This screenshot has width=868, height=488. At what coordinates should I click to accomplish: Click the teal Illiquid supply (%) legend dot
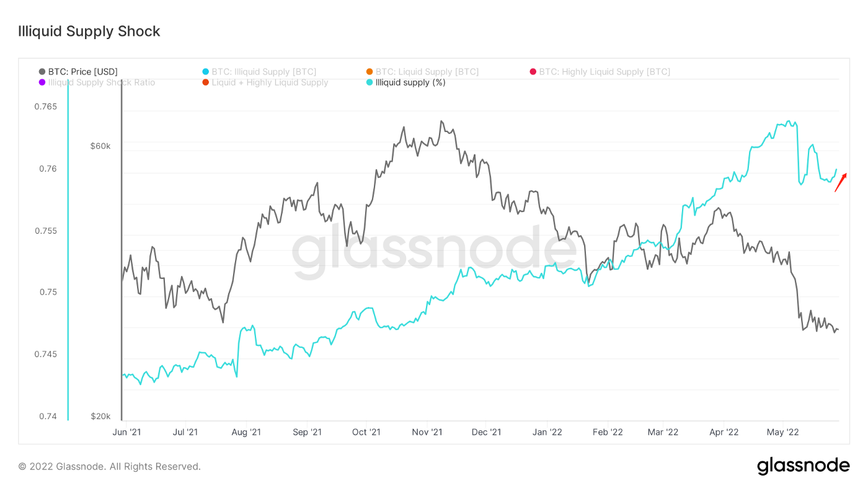point(370,82)
